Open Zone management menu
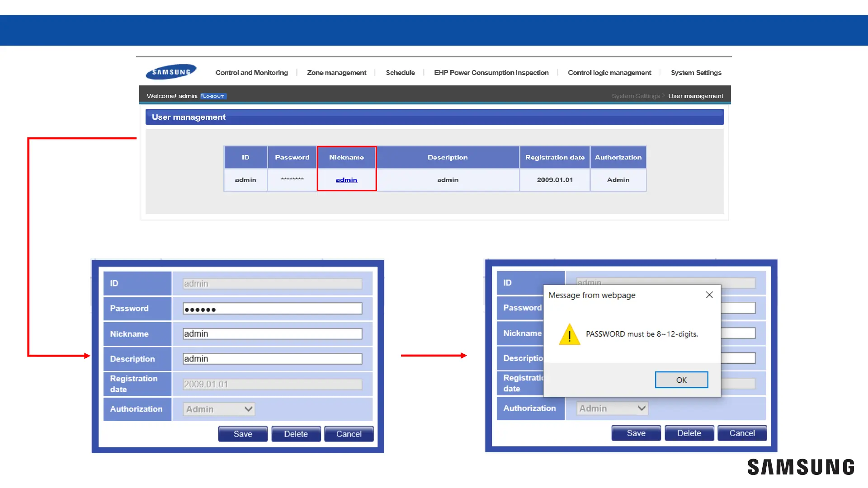The image size is (868, 488). pyautogui.click(x=336, y=73)
